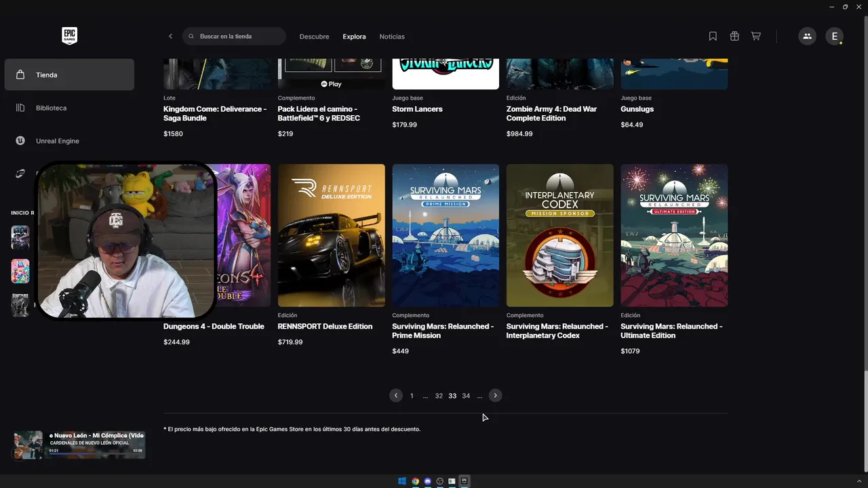868x488 pixels.
Task: Go back with the left chevron arrow
Action: [x=170, y=37]
